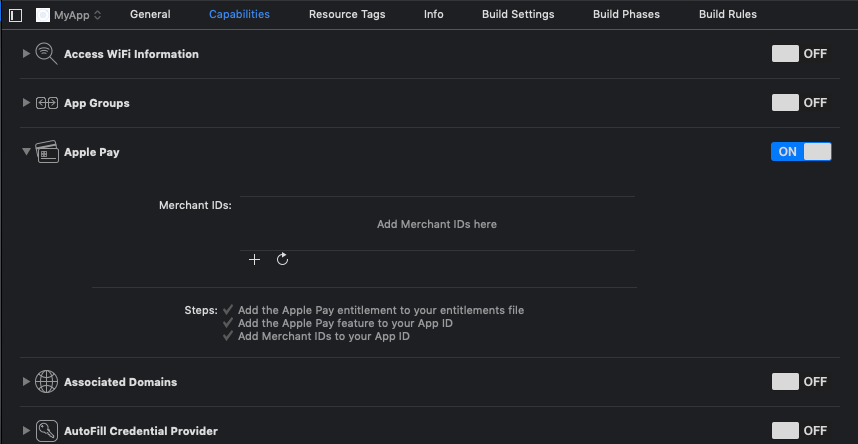Enable the App Groups switch

tap(785, 103)
